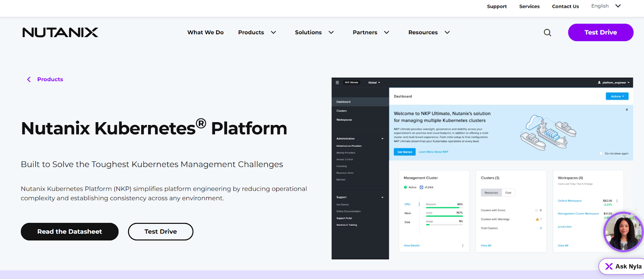Click hamburger menu icon in dashboard preview
The width and height of the screenshot is (644, 279).
tap(337, 82)
